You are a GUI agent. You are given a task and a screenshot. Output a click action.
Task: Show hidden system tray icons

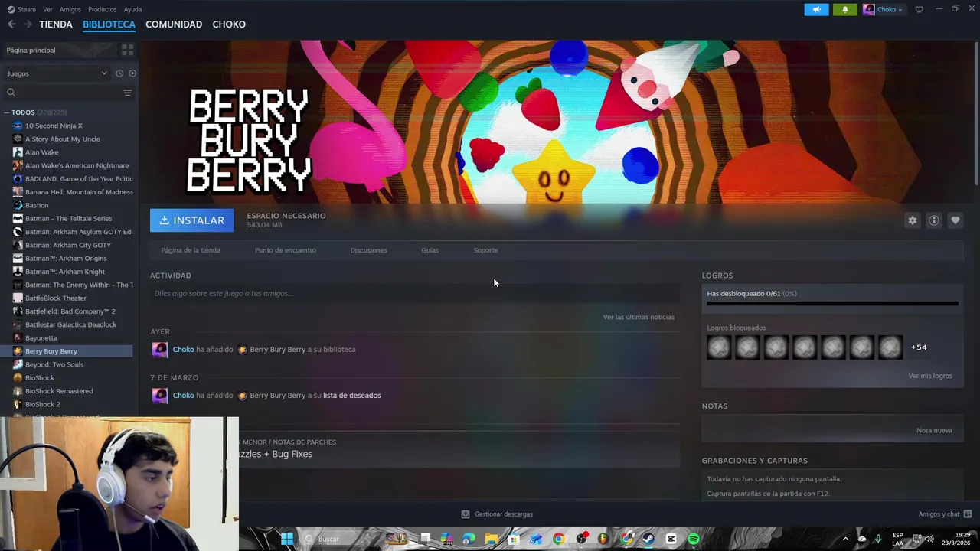(845, 539)
